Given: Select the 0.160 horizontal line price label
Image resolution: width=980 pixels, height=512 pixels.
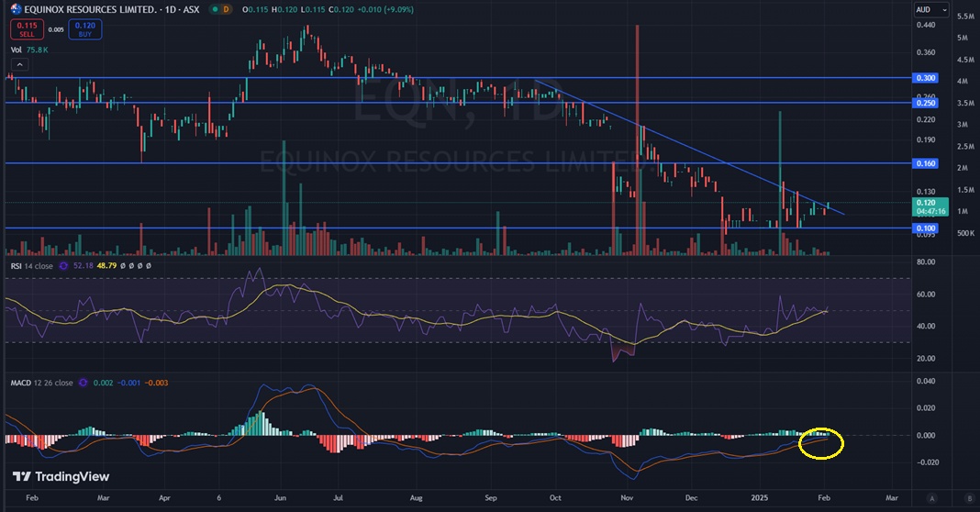Looking at the screenshot, I should pyautogui.click(x=925, y=163).
